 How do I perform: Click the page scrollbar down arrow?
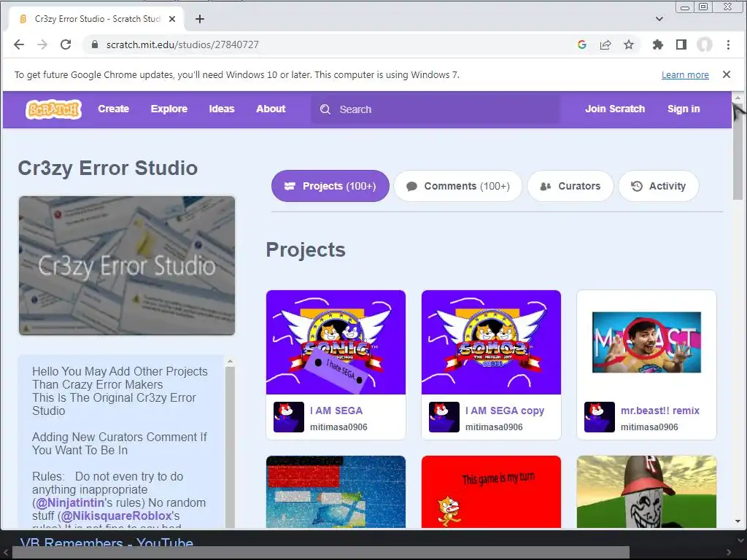[x=738, y=522]
